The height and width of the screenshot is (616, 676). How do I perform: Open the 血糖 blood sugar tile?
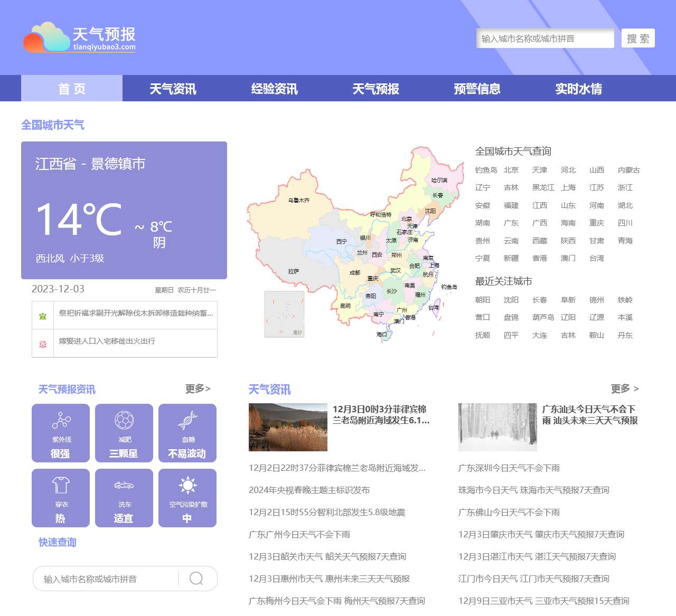click(x=187, y=433)
